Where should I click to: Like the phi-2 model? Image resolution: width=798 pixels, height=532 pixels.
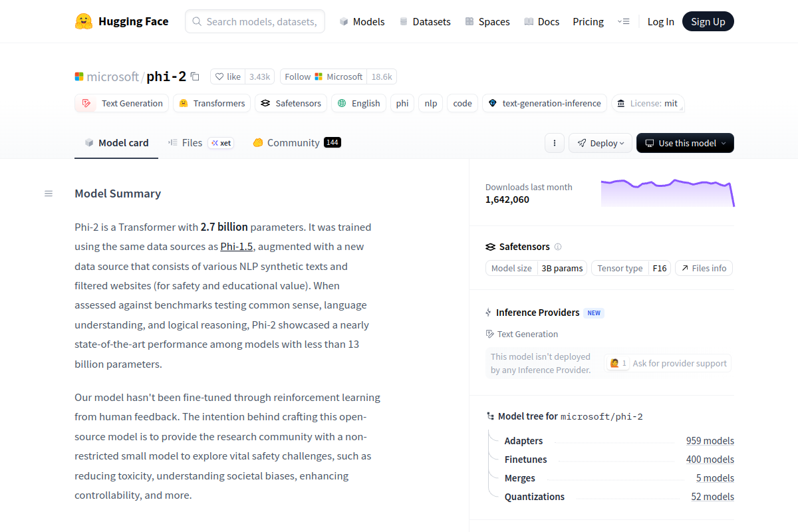[228, 76]
